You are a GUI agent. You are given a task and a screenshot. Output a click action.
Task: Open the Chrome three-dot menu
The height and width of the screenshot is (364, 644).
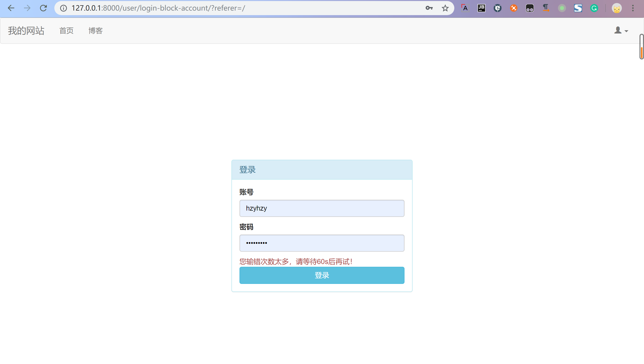(x=633, y=8)
